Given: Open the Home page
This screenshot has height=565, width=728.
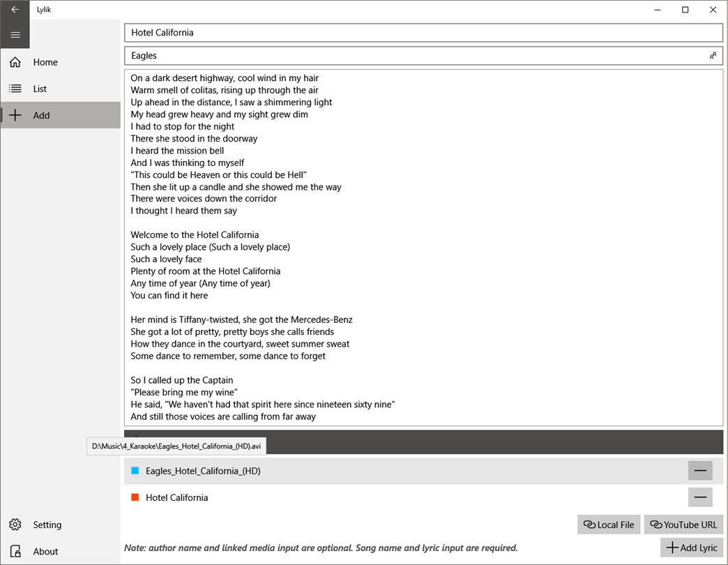Looking at the screenshot, I should point(61,62).
